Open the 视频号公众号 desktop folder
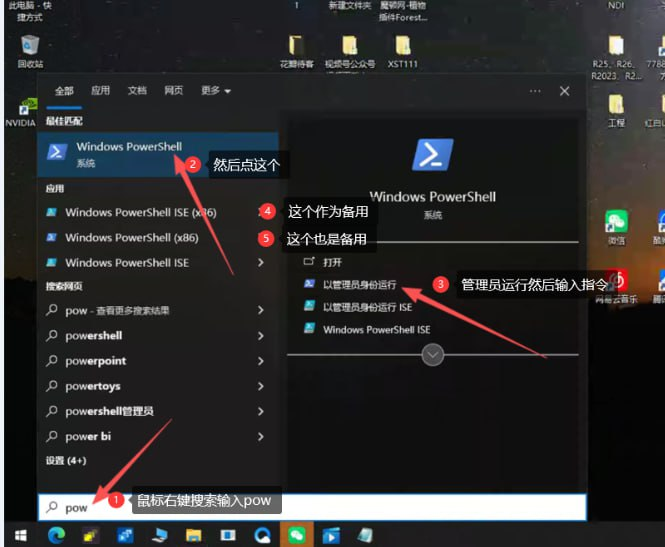This screenshot has width=665, height=547. tap(350, 52)
